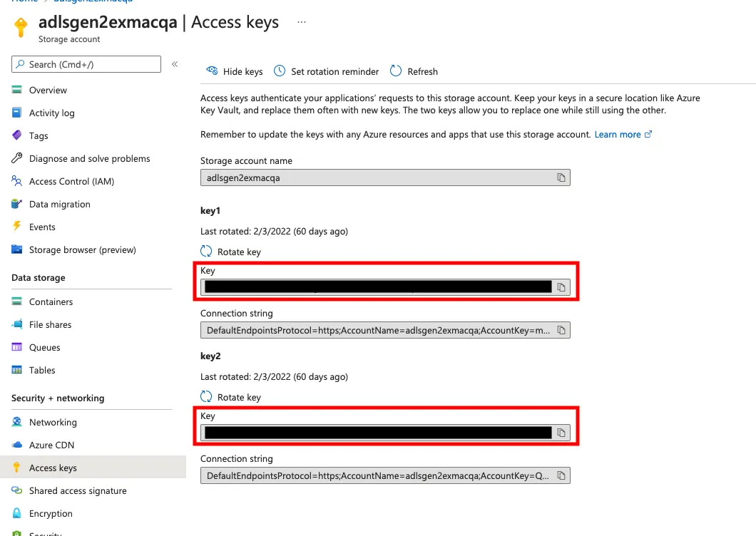Screen dimensions: 756x536
Task: Copy the key1 value
Action: 561,287
